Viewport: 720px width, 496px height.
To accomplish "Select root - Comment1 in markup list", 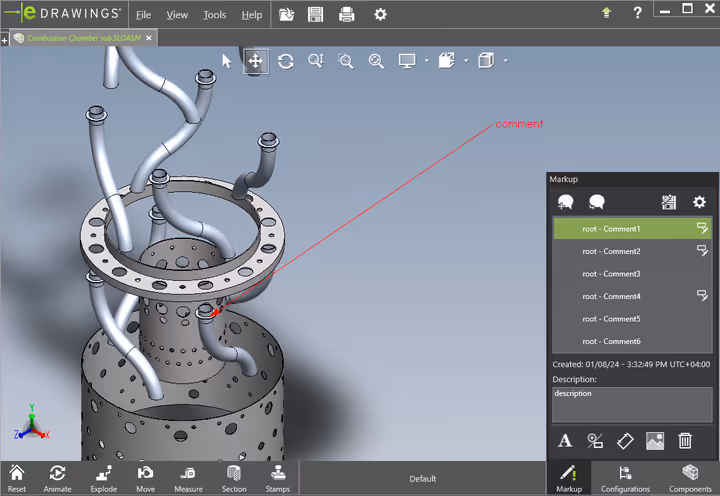I will pos(632,229).
